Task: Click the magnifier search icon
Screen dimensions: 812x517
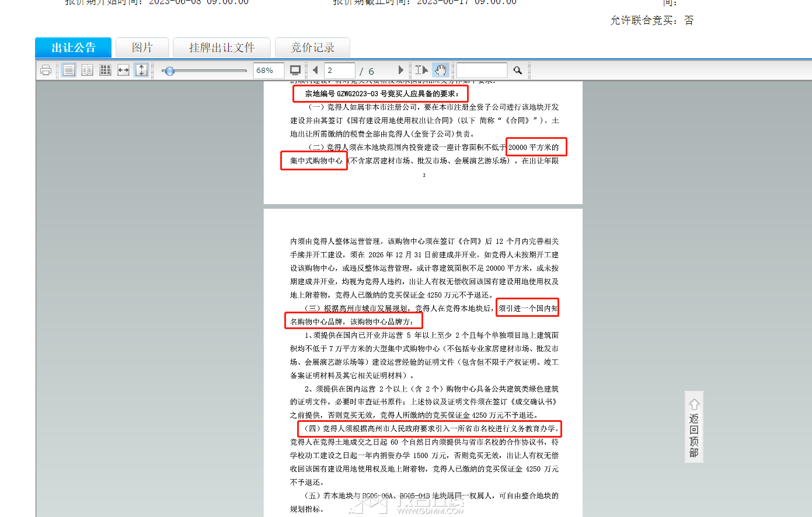Action: pos(518,71)
